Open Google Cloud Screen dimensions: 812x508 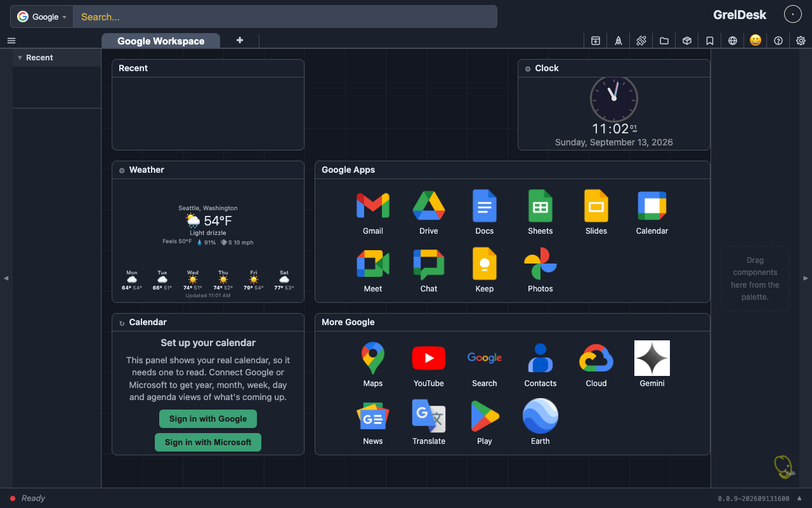pyautogui.click(x=596, y=365)
